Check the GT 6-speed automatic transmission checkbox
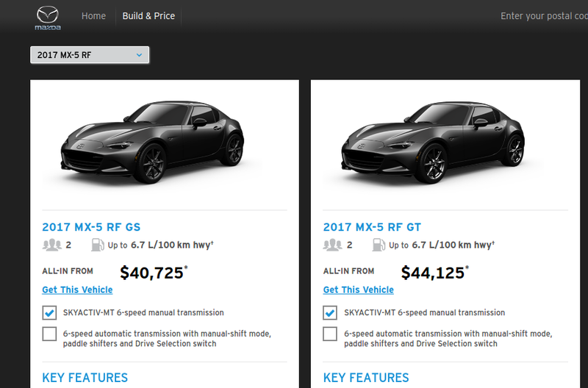This screenshot has width=588, height=388. tap(330, 334)
